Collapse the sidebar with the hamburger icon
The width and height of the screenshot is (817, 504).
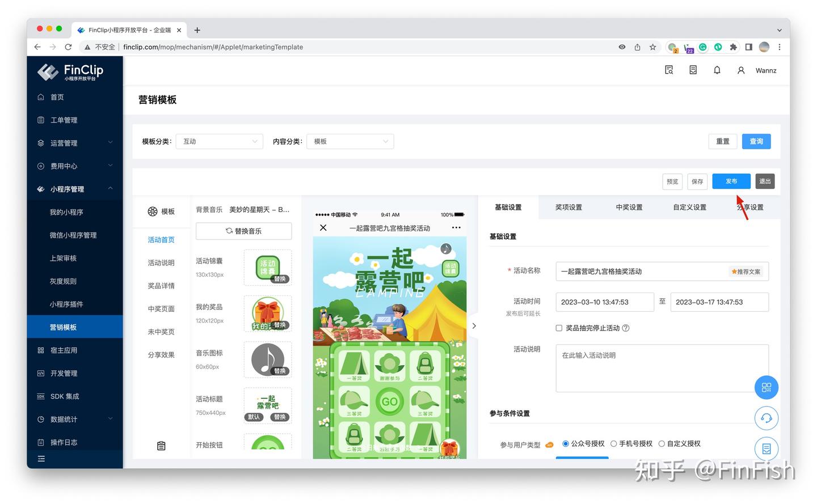click(x=41, y=459)
